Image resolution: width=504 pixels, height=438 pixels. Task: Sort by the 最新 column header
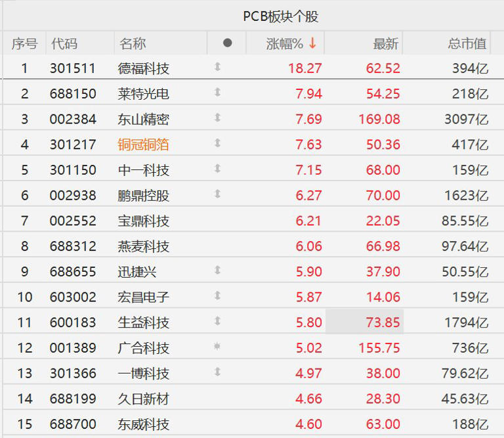tap(385, 44)
